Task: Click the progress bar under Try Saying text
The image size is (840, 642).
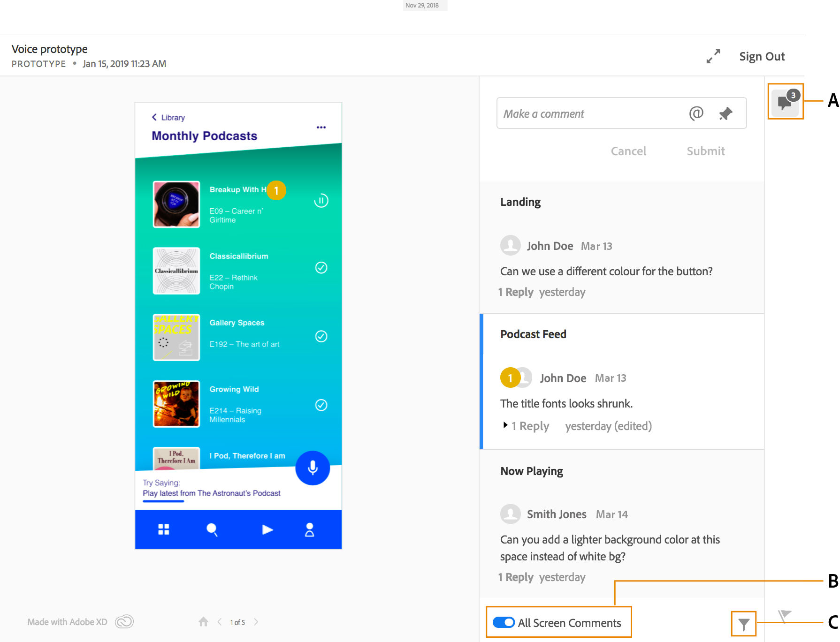Action: 163,501
